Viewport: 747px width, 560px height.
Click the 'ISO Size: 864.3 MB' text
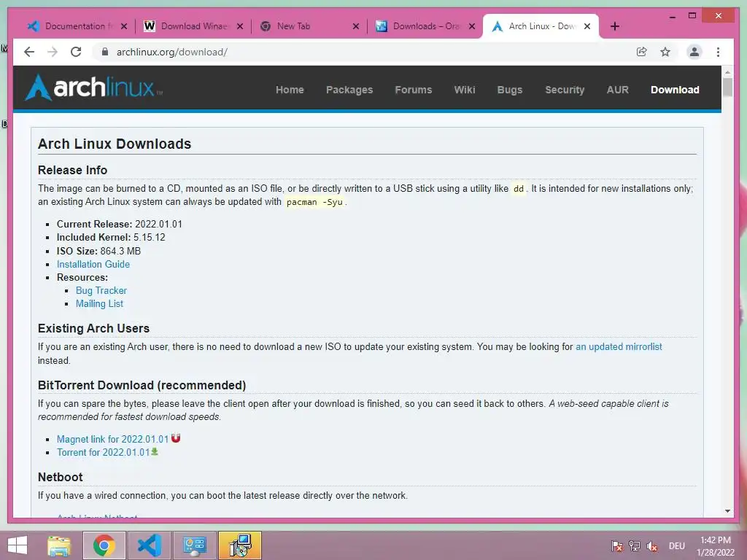point(98,251)
